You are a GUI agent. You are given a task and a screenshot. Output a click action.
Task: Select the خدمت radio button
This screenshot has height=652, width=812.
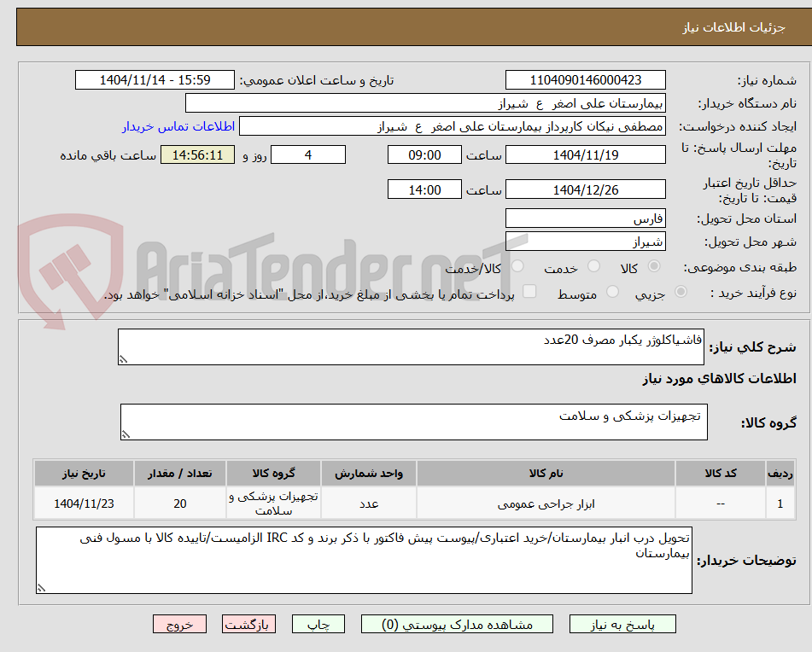593,266
